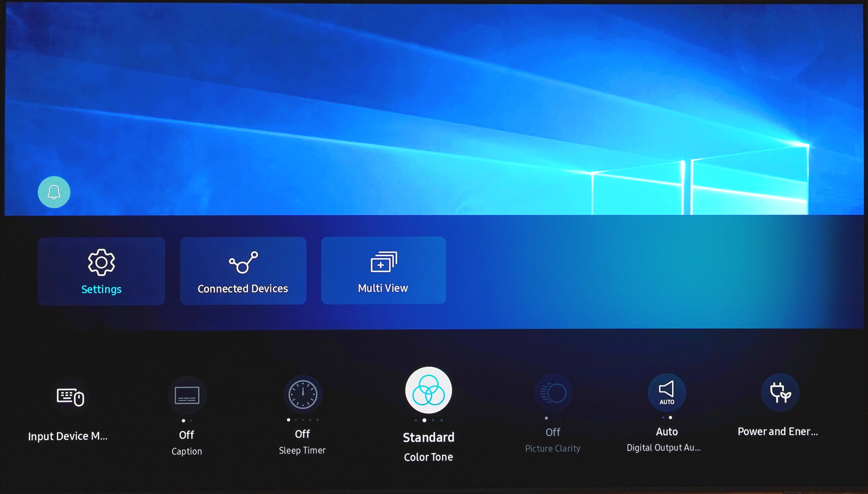Click the Connected Devices label
The height and width of the screenshot is (494, 868).
[x=243, y=288]
